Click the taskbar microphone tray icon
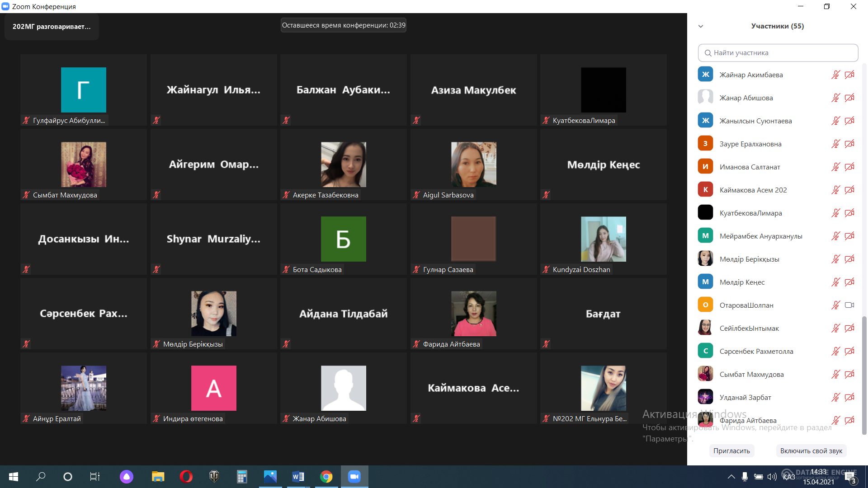The image size is (868, 488). [745, 476]
